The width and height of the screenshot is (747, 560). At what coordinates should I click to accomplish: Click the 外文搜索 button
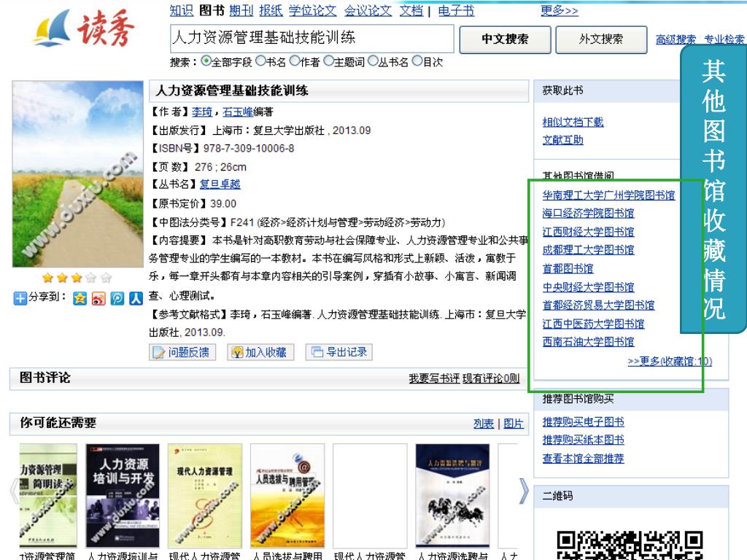pos(601,39)
